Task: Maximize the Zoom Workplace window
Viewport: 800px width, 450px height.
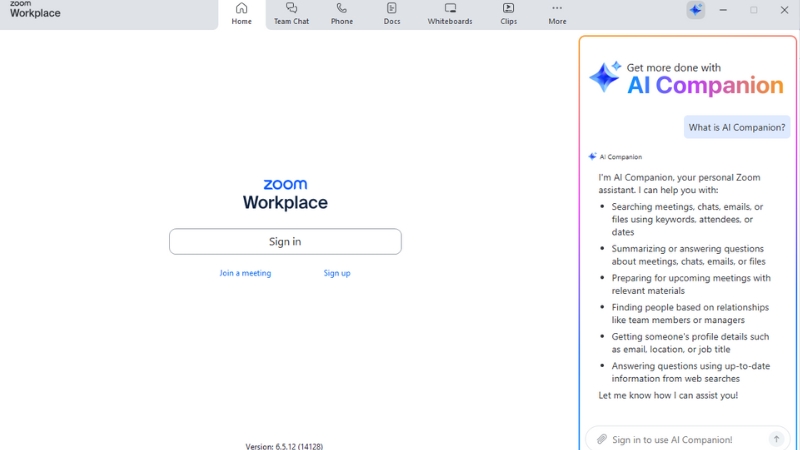Action: coord(754,10)
